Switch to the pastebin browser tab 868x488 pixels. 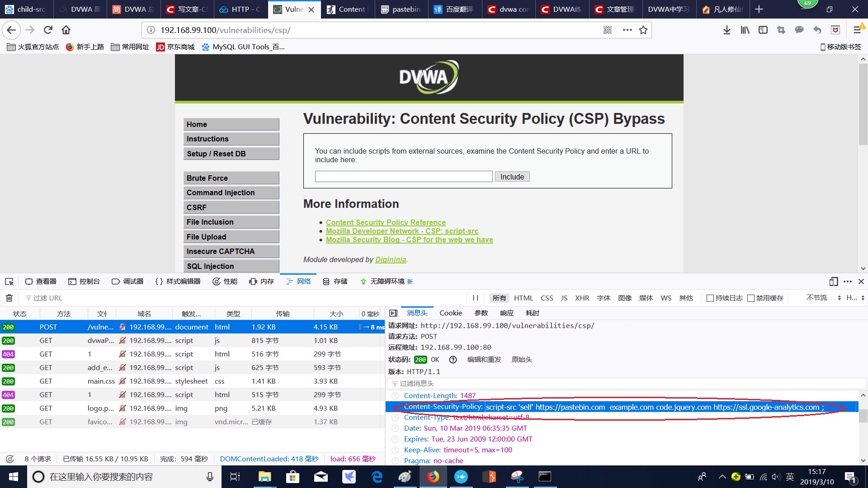point(401,9)
